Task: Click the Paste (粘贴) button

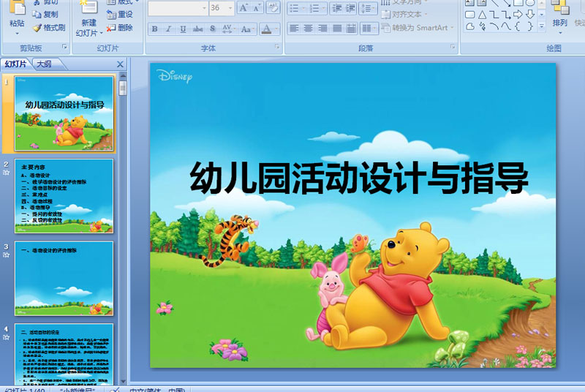Action: 17,17
